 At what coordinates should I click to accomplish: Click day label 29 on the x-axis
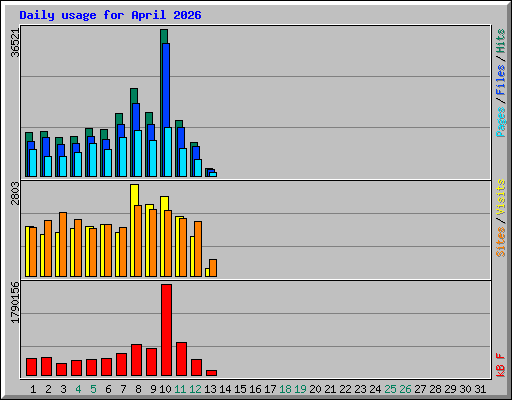click(450, 389)
